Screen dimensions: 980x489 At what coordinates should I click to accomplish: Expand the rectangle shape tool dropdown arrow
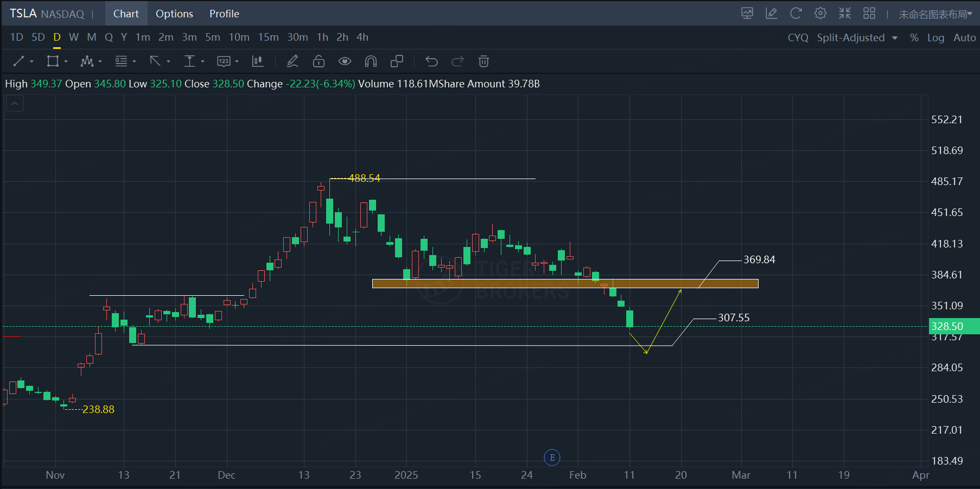click(x=66, y=61)
